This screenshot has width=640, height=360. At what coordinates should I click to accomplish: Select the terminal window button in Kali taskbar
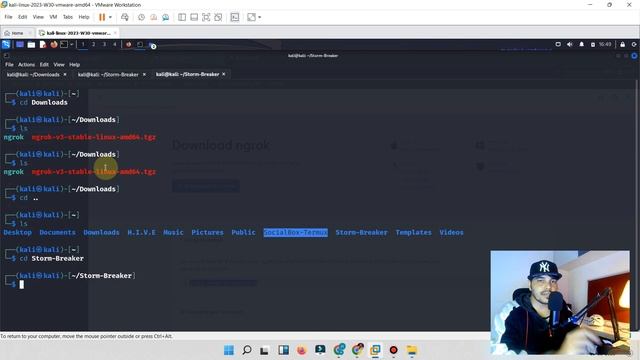[x=140, y=44]
